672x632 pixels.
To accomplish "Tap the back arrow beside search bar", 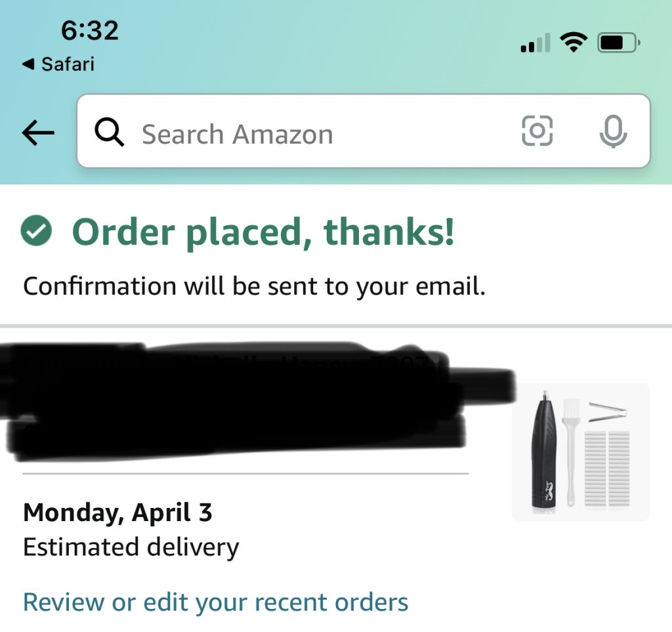I will pyautogui.click(x=38, y=133).
